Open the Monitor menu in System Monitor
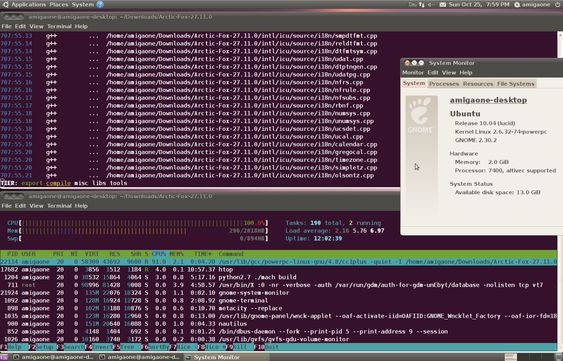 413,73
